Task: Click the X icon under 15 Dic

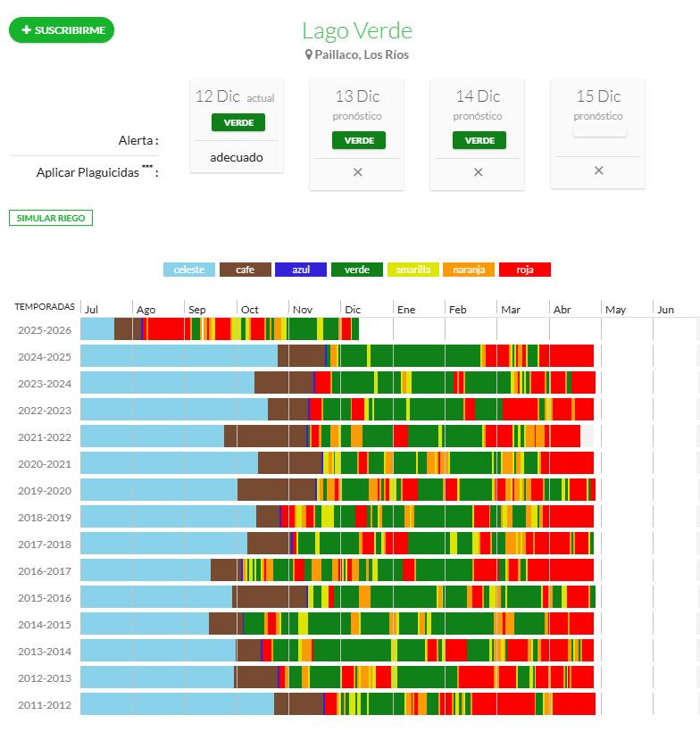Action: tap(599, 170)
